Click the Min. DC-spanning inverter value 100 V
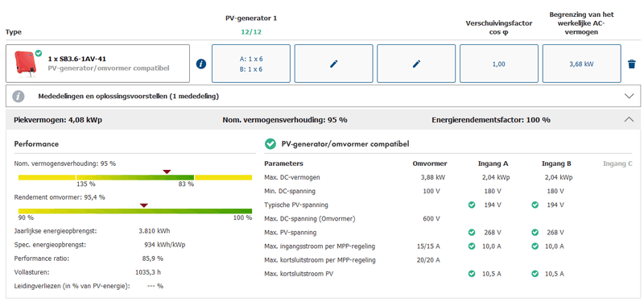Image resolution: width=644 pixels, height=302 pixels. click(431, 191)
